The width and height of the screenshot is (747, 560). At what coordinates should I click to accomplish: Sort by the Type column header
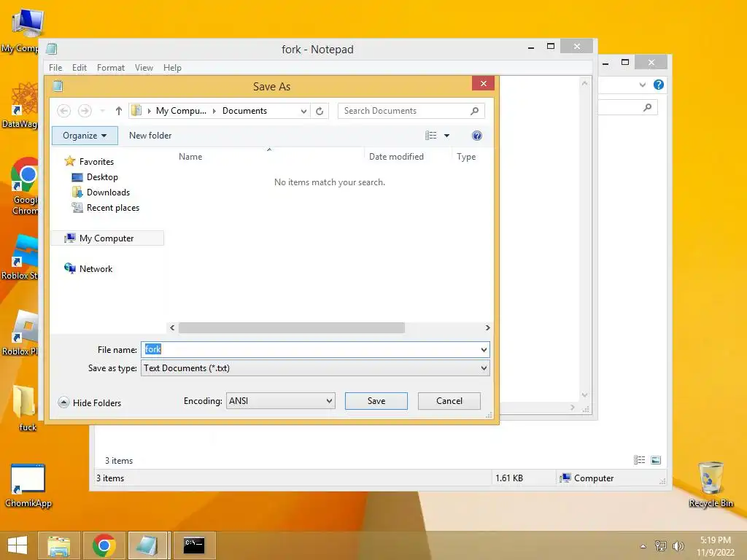pos(466,157)
